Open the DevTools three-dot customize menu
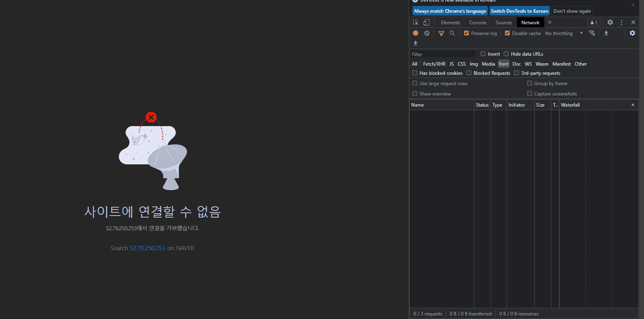The image size is (644, 319). coord(622,23)
